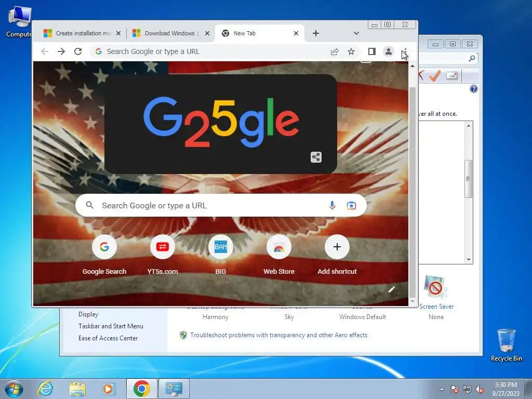This screenshot has height=399, width=532.
Task: Click the theme list scrollbar thumb
Action: pos(469,179)
